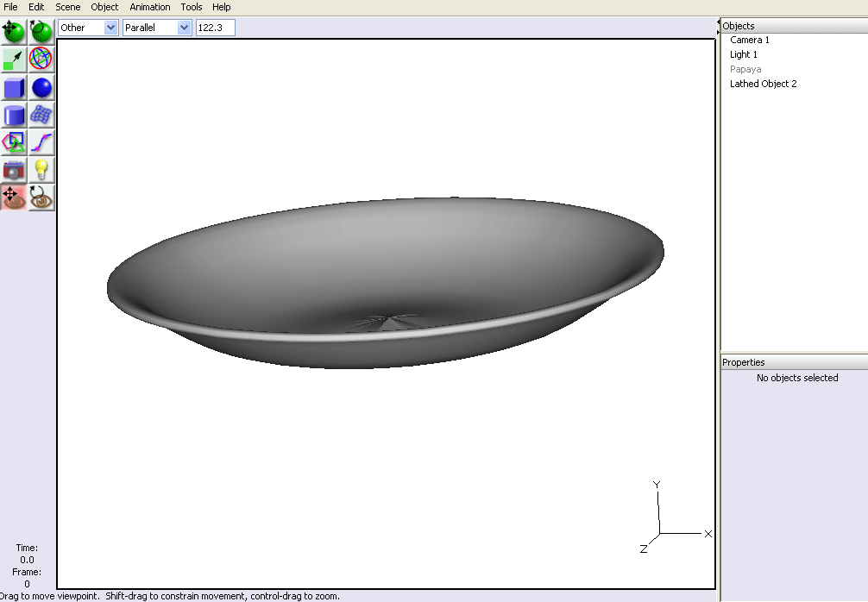868x602 pixels.
Task: Open the view direction dropdown showing Other
Action: tap(87, 28)
